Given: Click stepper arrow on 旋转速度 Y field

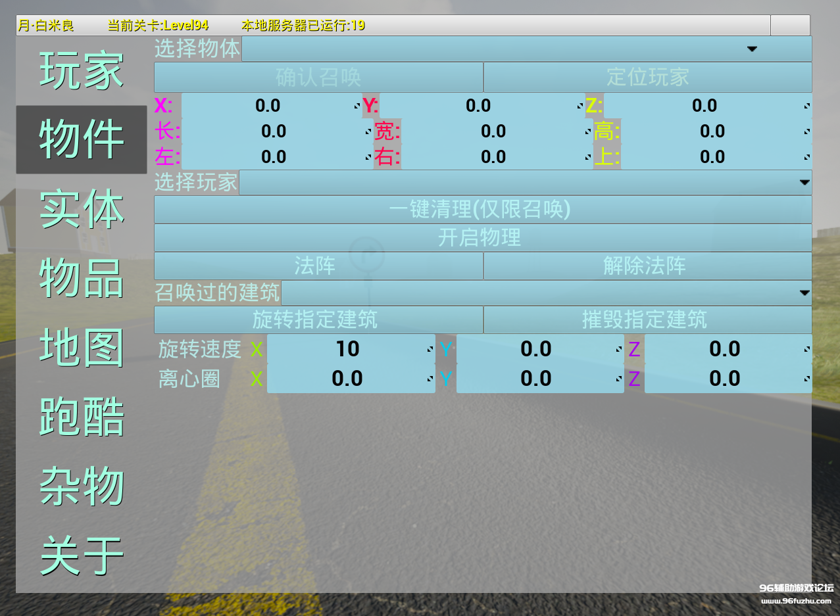Looking at the screenshot, I should [619, 349].
